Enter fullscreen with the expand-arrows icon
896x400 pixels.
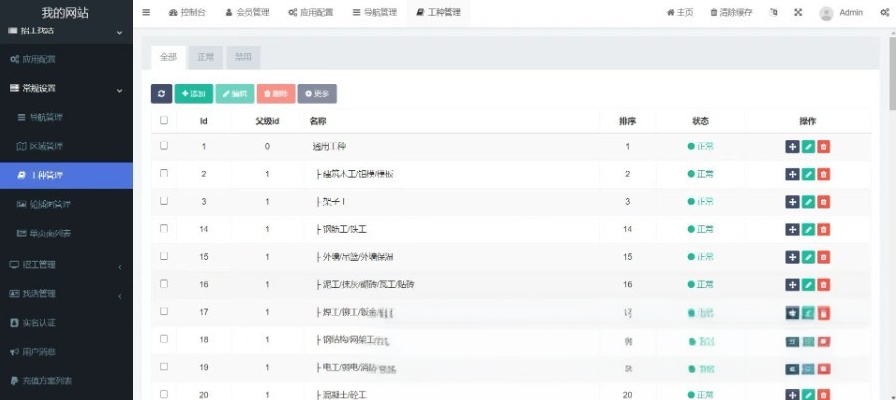[798, 12]
